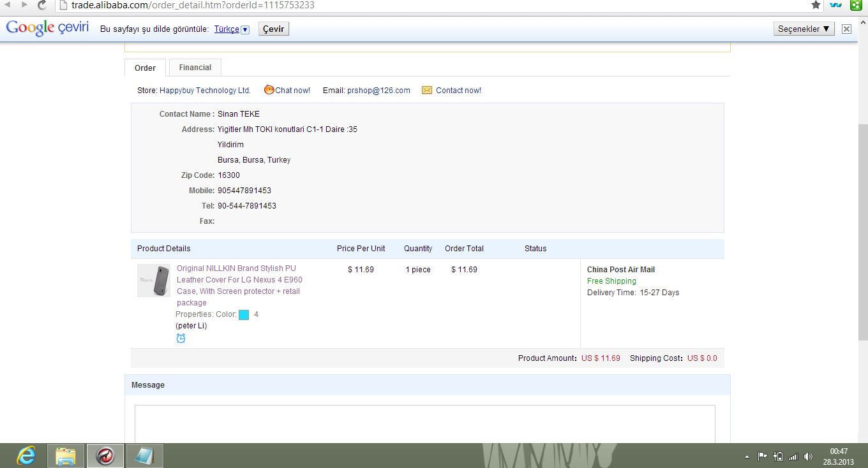Click the prshop@126.com email link
The height and width of the screenshot is (468, 868).
[x=378, y=91]
